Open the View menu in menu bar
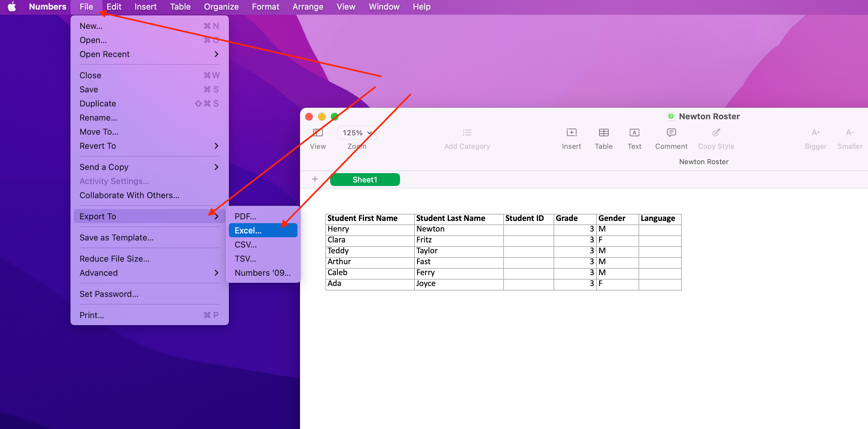Screen dimensions: 868x429 coord(346,7)
